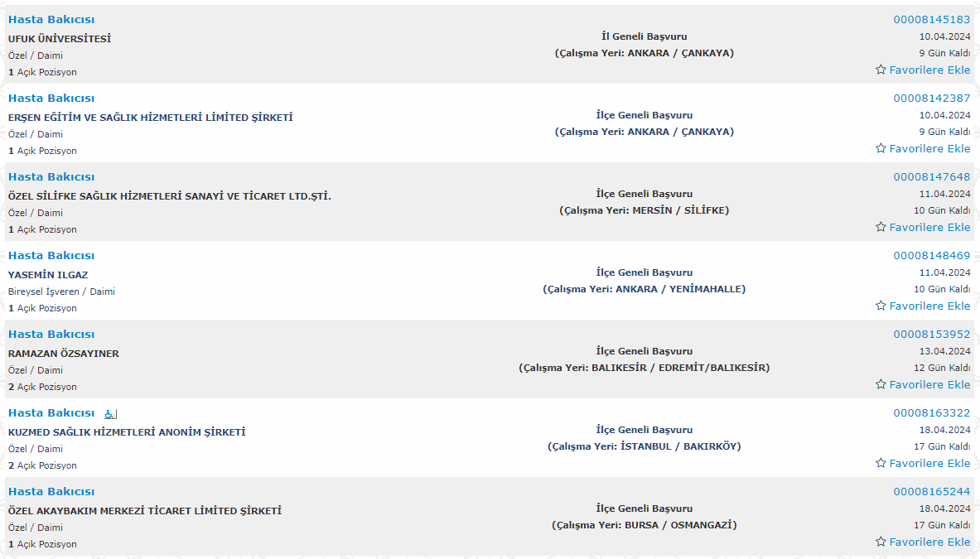Viewport: 980px width, 559px height.
Task: Click star icon for Silifke listing 00008147648
Action: pos(881,227)
